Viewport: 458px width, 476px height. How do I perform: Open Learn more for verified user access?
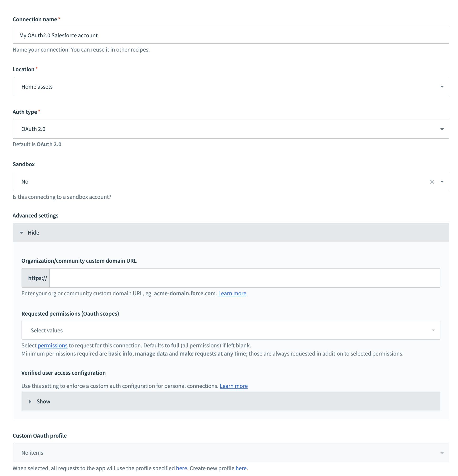click(233, 386)
